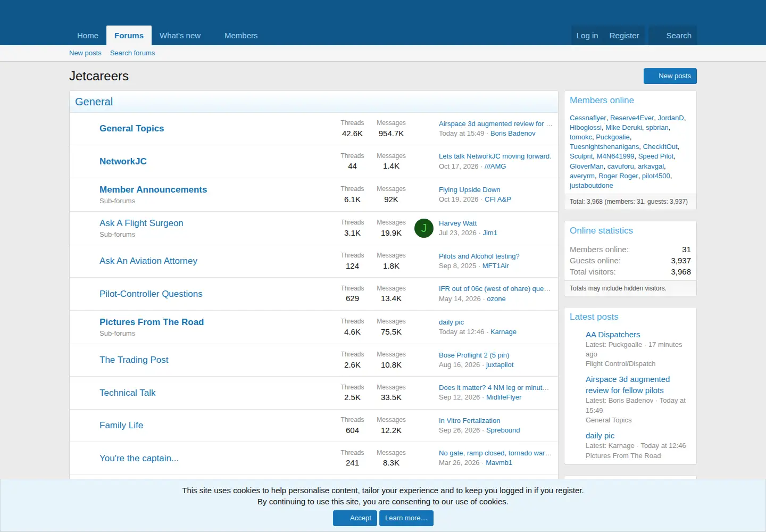Switch to the Members navigation tab
The height and width of the screenshot is (532, 766).
tap(241, 36)
